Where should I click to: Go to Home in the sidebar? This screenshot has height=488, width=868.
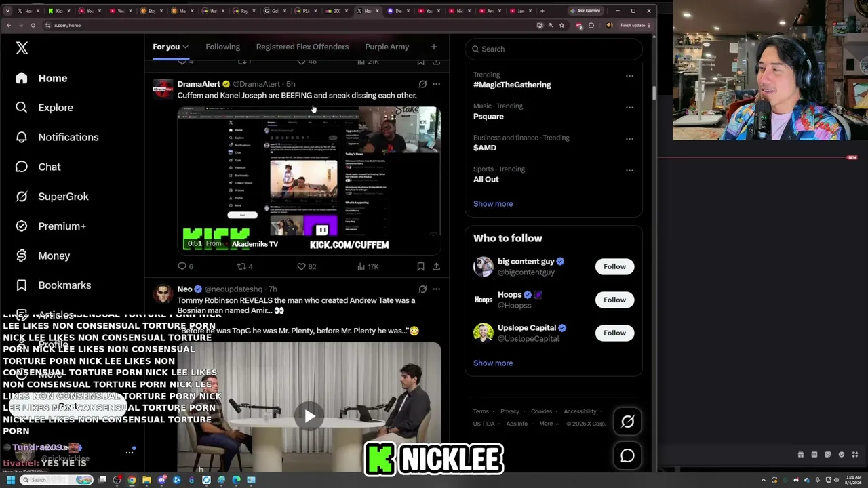point(42,78)
